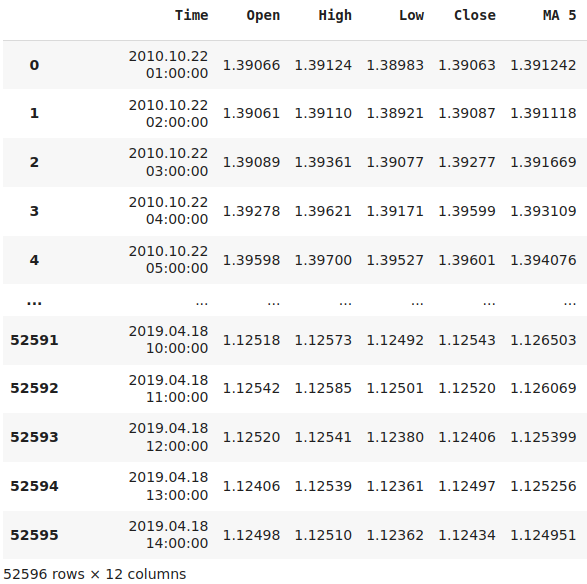Click the 52596 rows × 12 columns summary
Viewport: 587px width, 584px height.
(x=95, y=574)
